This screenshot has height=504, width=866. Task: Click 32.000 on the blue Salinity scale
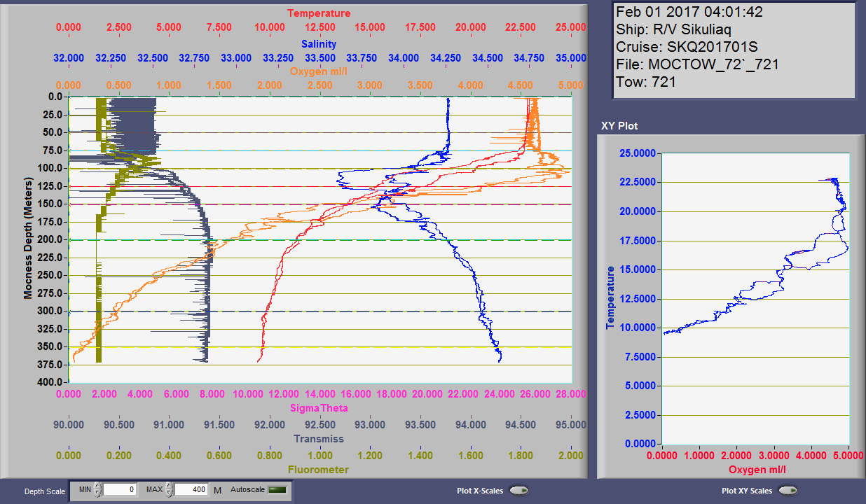coord(69,57)
